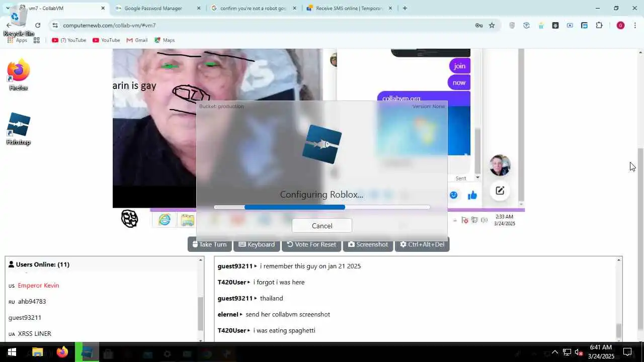Click the Take Turn button
Viewport: 644px width, 362px height.
tap(209, 244)
